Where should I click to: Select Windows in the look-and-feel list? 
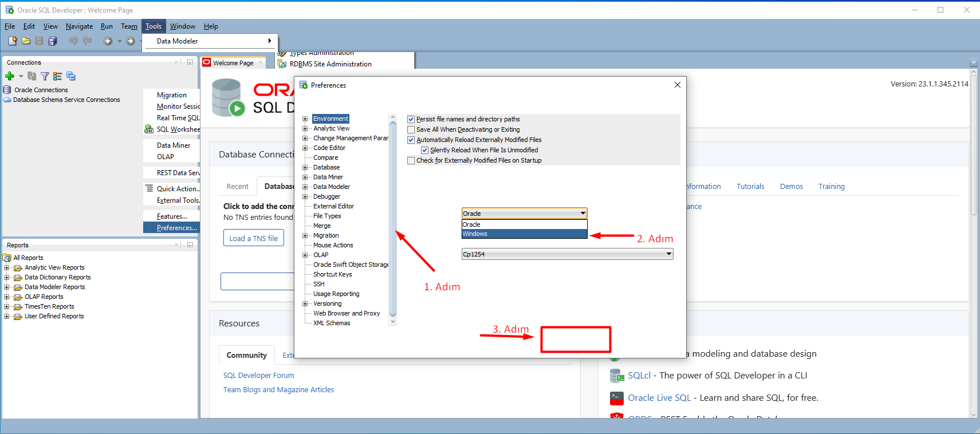point(524,234)
